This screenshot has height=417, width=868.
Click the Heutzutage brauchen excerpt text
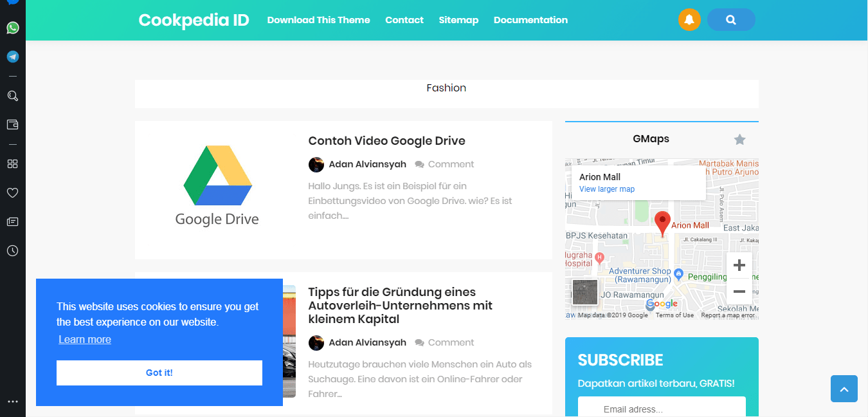click(x=420, y=379)
